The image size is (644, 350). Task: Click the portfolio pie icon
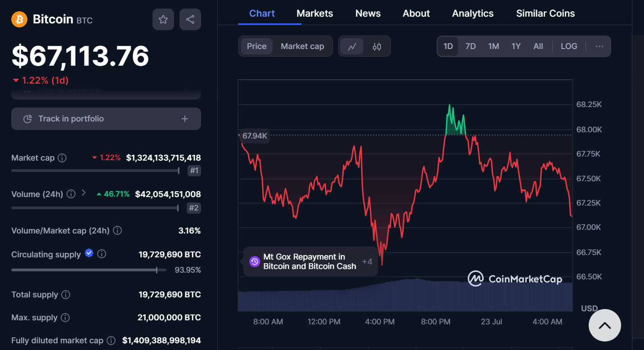click(27, 119)
